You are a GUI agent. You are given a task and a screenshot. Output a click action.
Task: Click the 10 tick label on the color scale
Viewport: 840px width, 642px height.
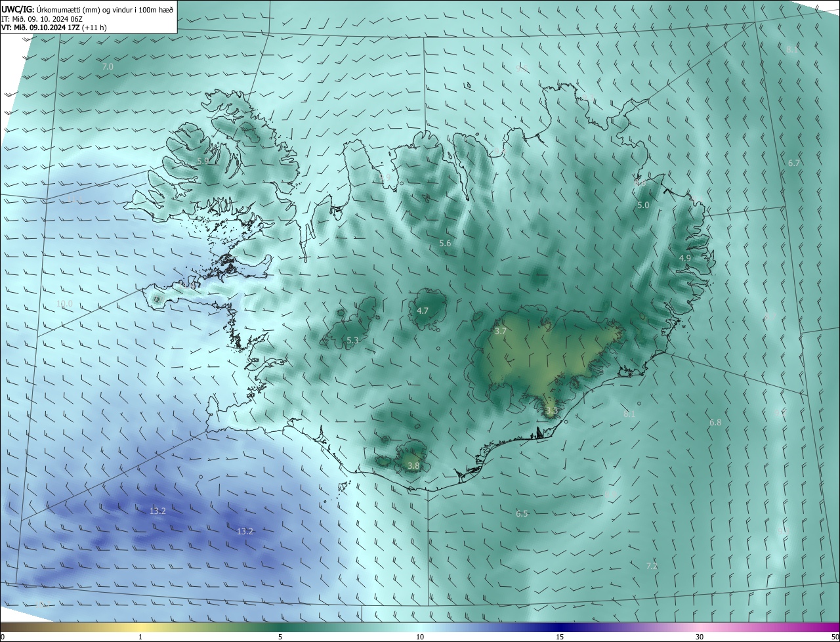(x=420, y=637)
